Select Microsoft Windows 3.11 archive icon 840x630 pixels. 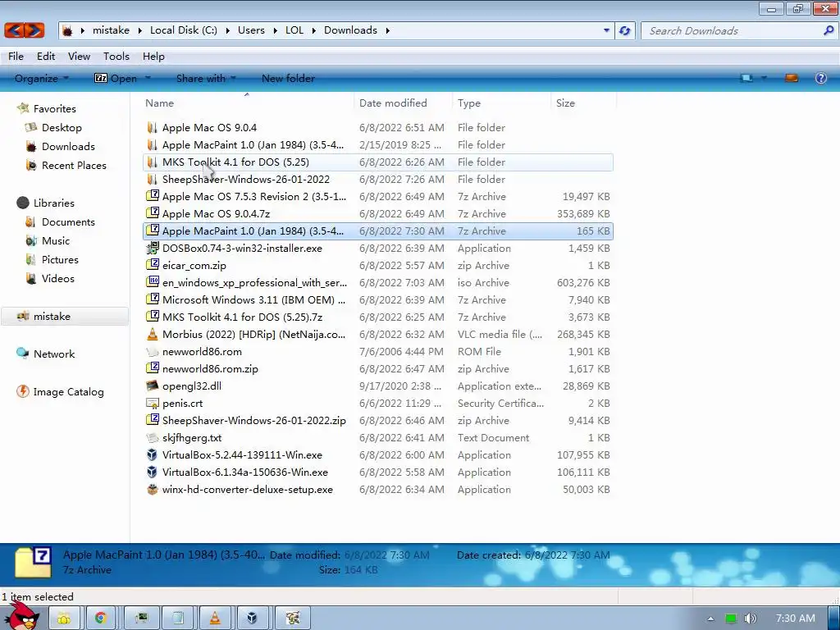point(153,299)
